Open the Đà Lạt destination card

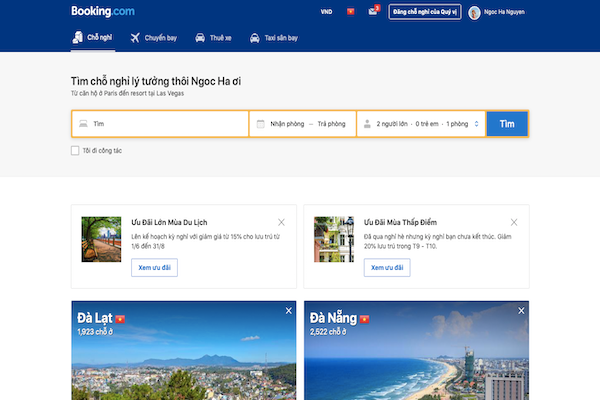click(x=184, y=350)
